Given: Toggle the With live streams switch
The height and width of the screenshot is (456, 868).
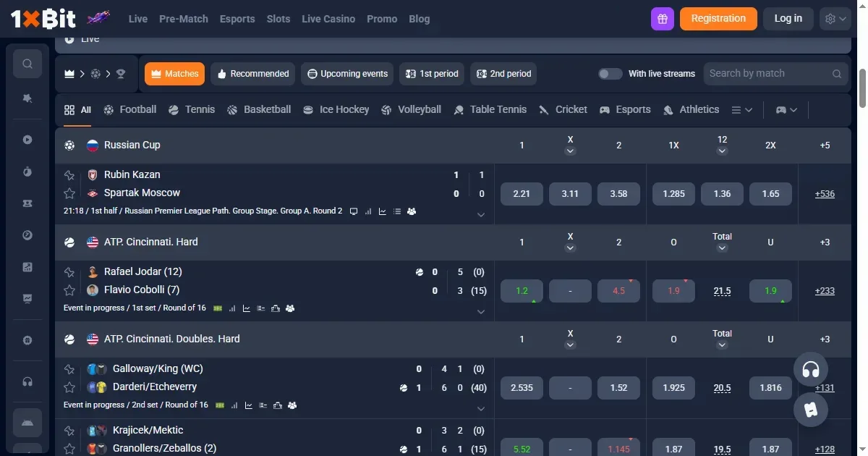Looking at the screenshot, I should (x=610, y=74).
